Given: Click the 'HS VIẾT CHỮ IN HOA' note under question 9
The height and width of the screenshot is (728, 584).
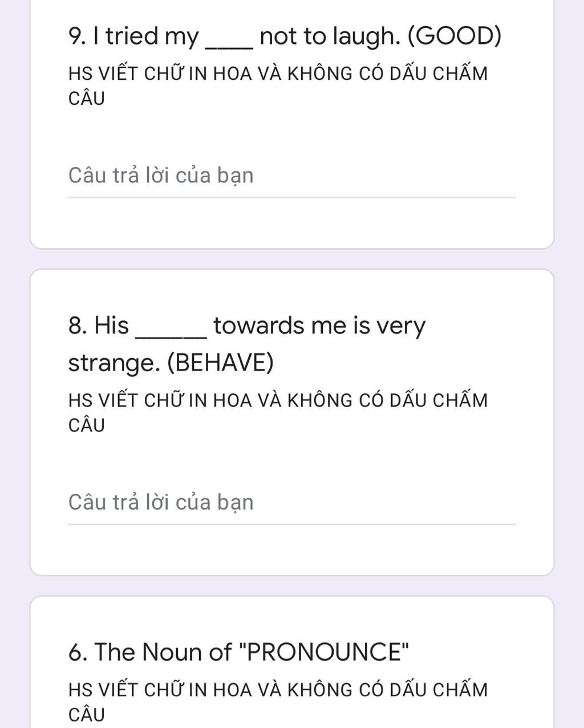Looking at the screenshot, I should pyautogui.click(x=278, y=86).
